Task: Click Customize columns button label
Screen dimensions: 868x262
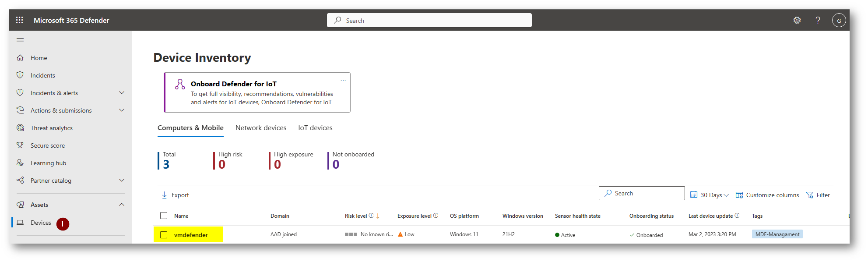Action: pyautogui.click(x=773, y=195)
